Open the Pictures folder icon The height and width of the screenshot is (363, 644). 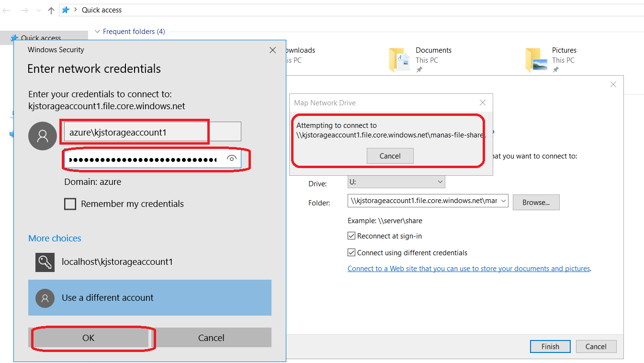click(536, 59)
